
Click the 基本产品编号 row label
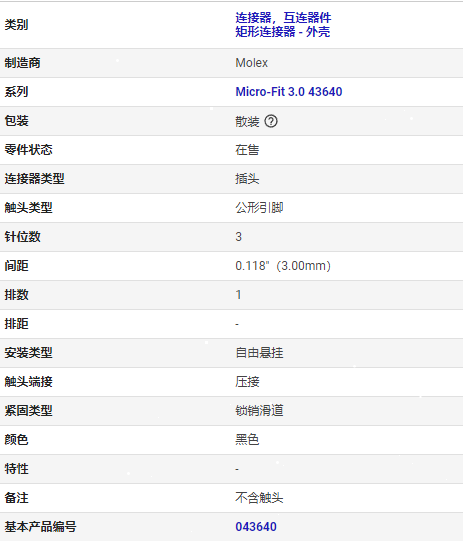click(40, 527)
